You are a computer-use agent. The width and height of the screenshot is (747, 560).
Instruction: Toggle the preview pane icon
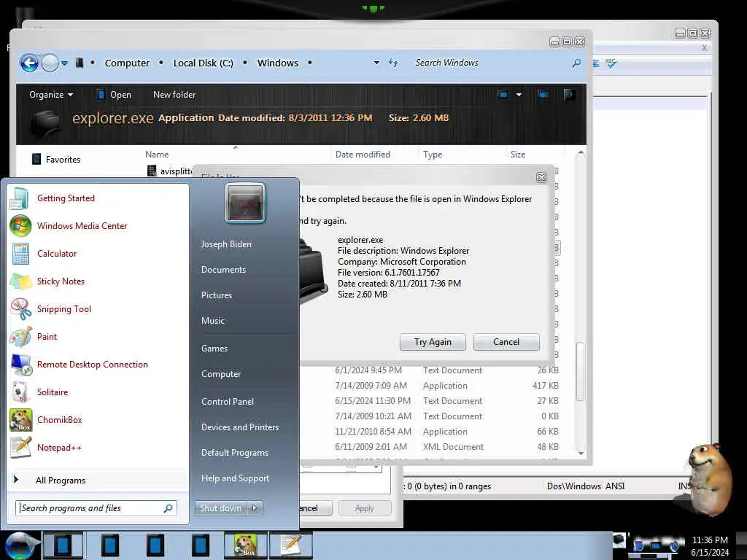tap(543, 95)
